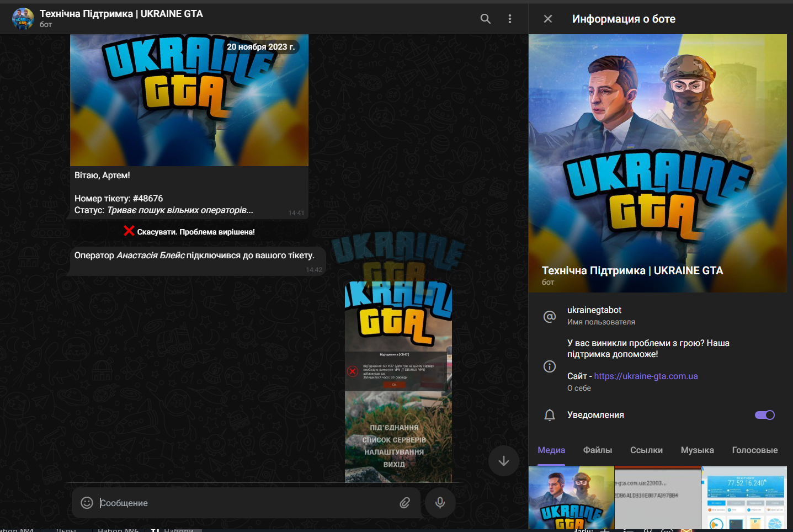Click the operator name Анастасія Блейс

[151, 256]
